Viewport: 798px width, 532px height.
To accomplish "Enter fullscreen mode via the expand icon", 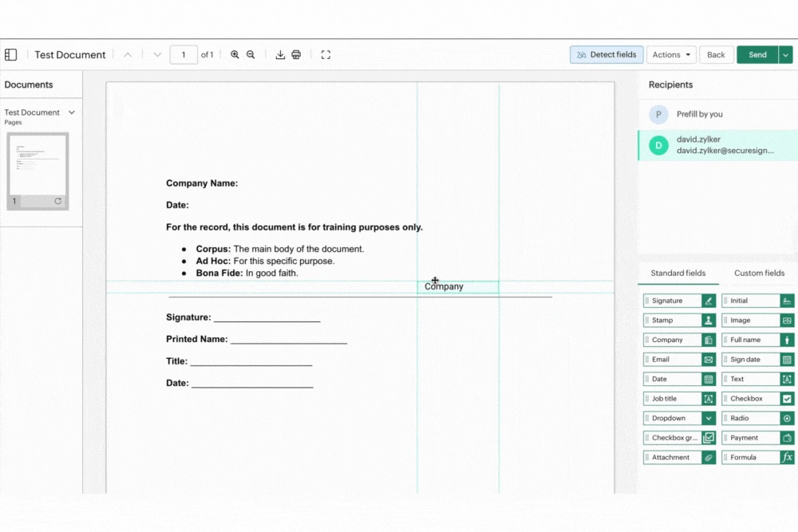I will pos(326,55).
